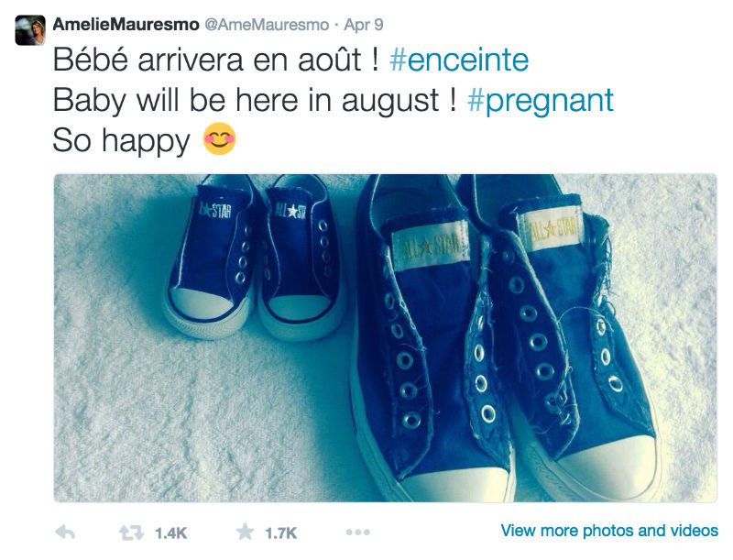The width and height of the screenshot is (733, 560).
Task: Open the Apr 9 timestamp permalink
Action: (363, 25)
